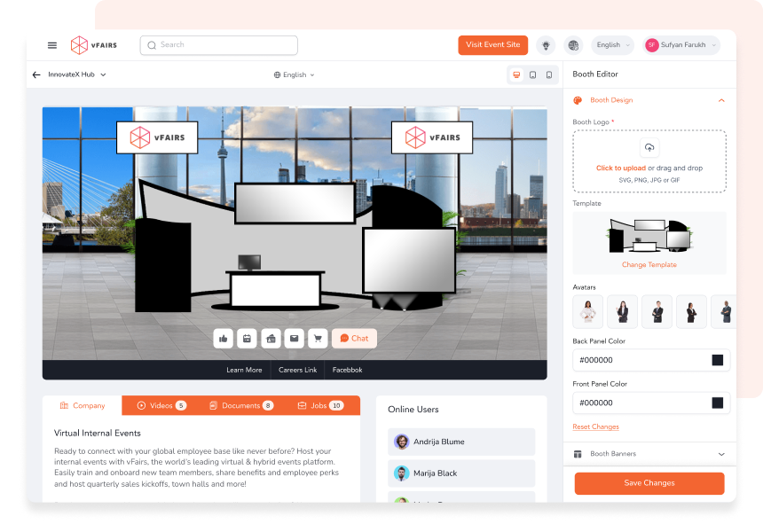Click the vFairs logo in header

click(94, 45)
